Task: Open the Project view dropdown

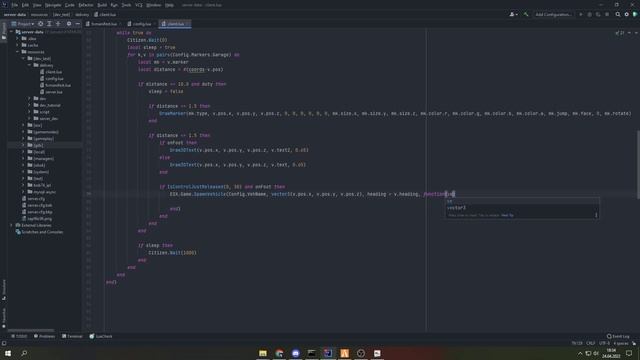Action: coord(23,24)
